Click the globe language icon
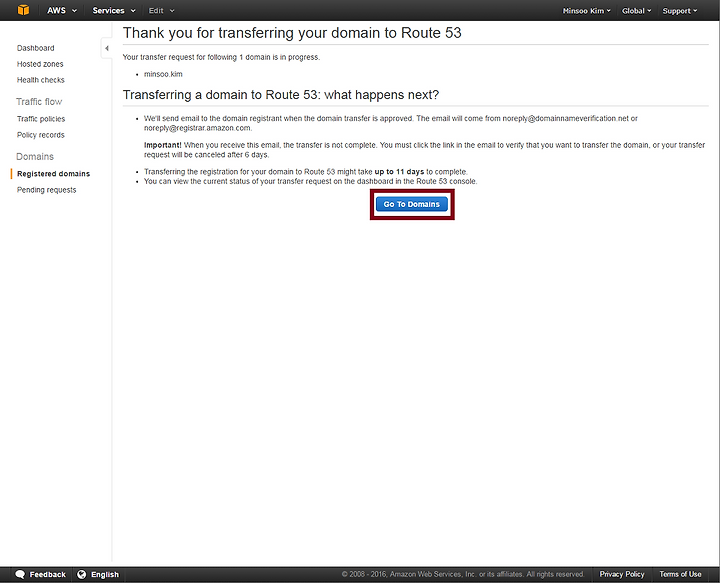The image size is (720, 583). click(x=82, y=574)
